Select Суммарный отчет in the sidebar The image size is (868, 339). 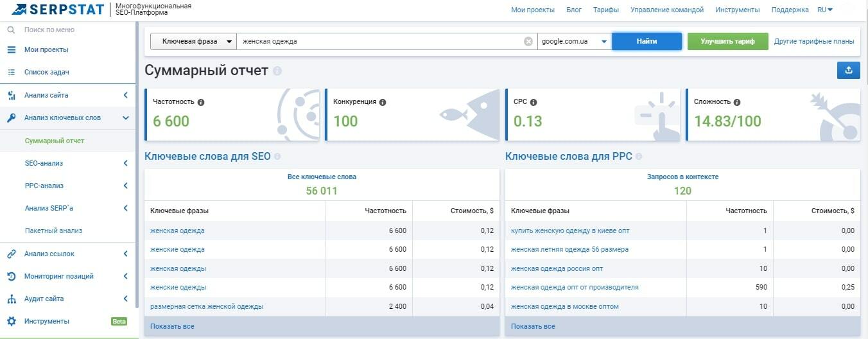[54, 141]
